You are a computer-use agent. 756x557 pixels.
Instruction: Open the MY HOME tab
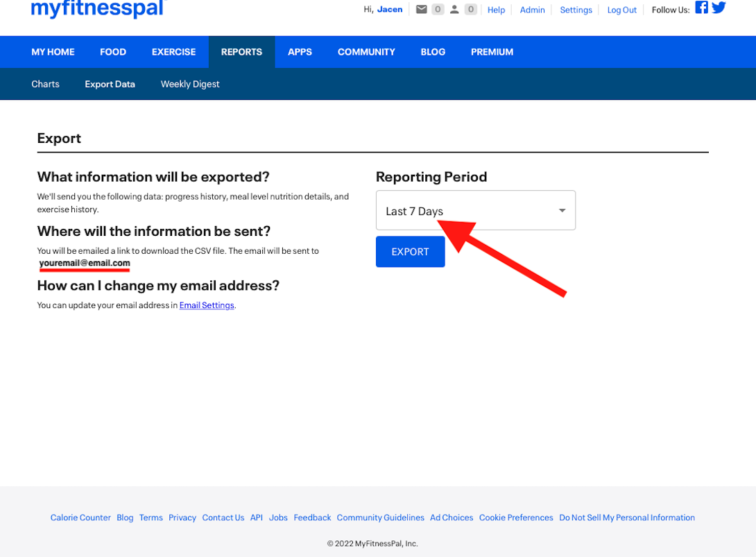coord(53,52)
